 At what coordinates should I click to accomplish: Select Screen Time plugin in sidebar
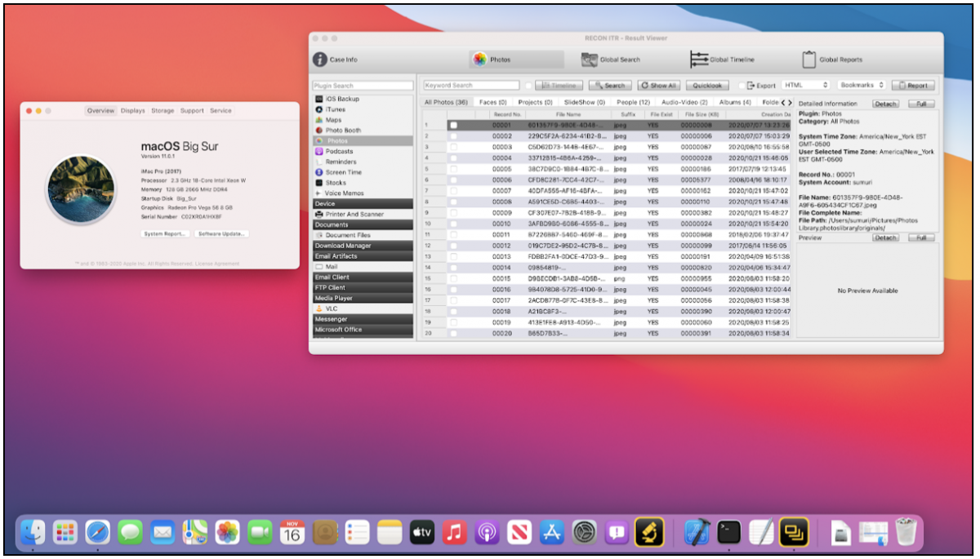click(x=343, y=172)
